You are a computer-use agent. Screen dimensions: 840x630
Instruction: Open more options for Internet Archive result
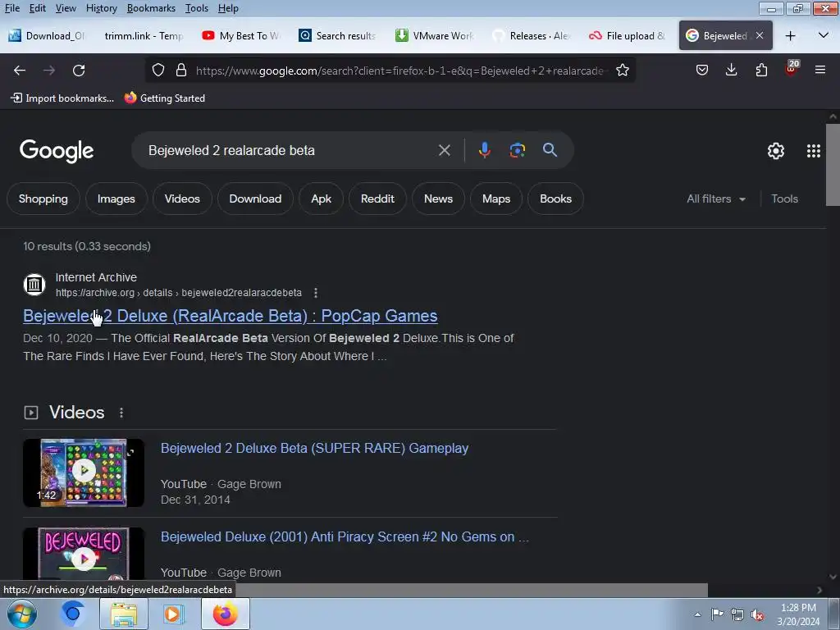[x=316, y=293]
